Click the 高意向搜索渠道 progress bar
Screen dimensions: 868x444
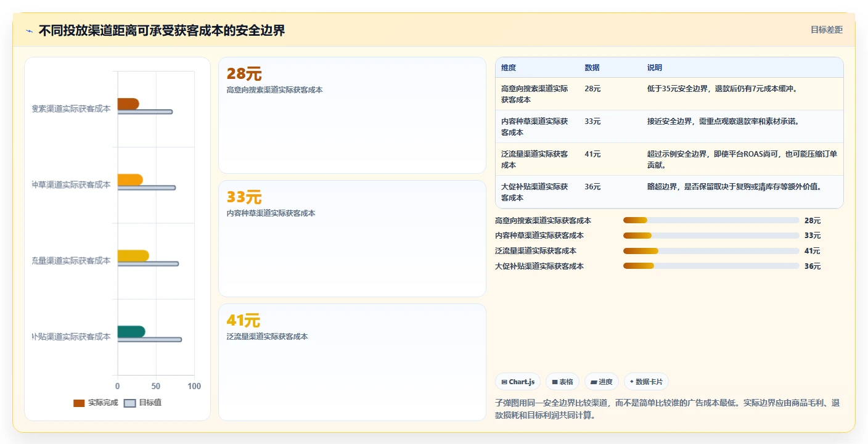(x=711, y=220)
